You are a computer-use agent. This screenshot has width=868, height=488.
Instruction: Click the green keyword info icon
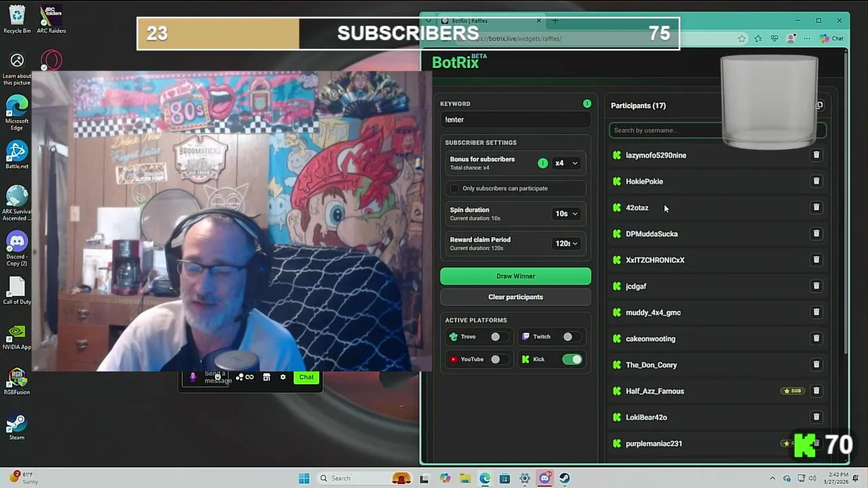(587, 104)
